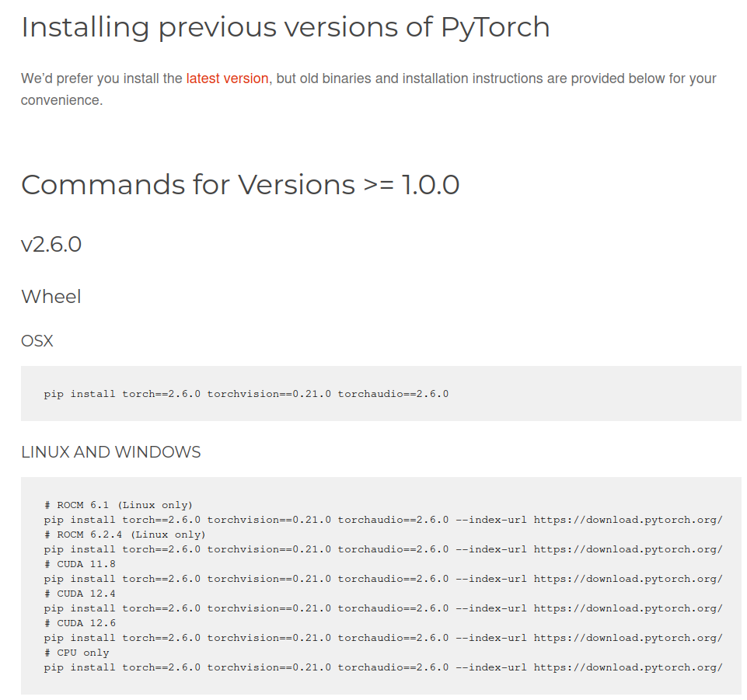This screenshot has height=700, width=747.
Task: Click the pip command under CUDA 12.4
Action: [x=383, y=608]
